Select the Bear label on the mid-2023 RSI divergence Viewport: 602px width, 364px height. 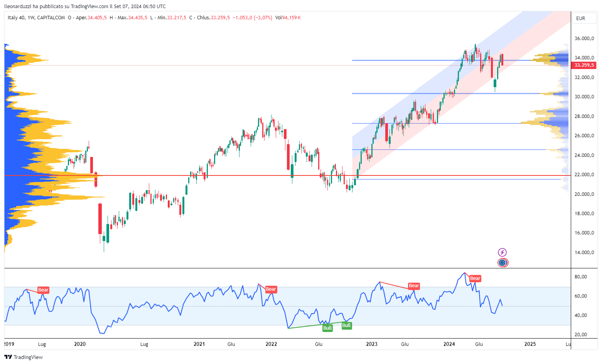pyautogui.click(x=414, y=286)
